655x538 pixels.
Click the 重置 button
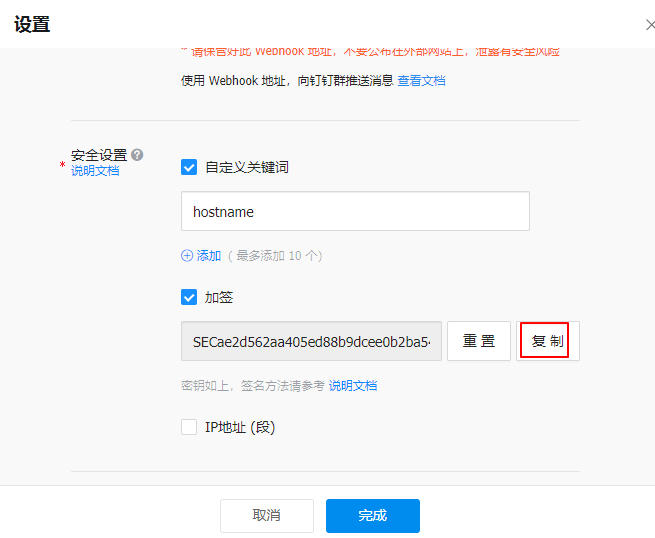coord(479,341)
